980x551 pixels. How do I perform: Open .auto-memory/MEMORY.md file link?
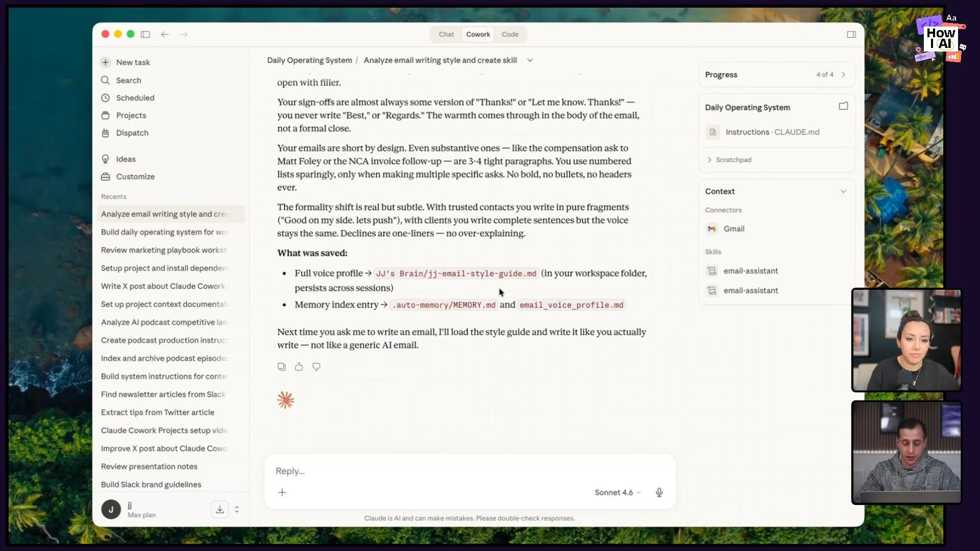(x=443, y=305)
